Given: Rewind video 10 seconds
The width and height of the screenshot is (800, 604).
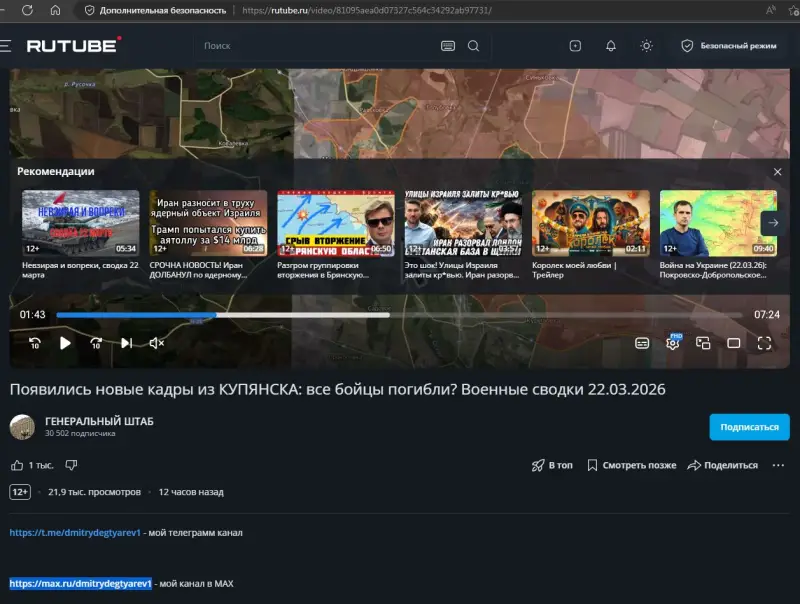Looking at the screenshot, I should click(35, 343).
